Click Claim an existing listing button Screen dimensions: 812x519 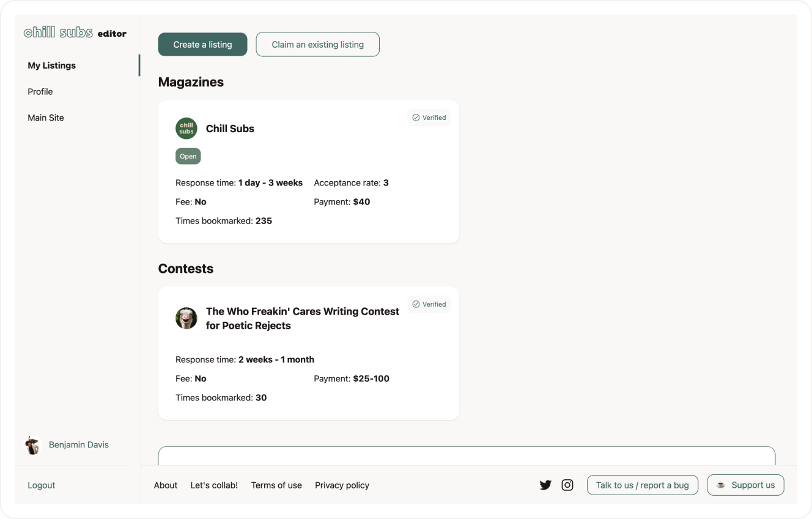coord(318,45)
